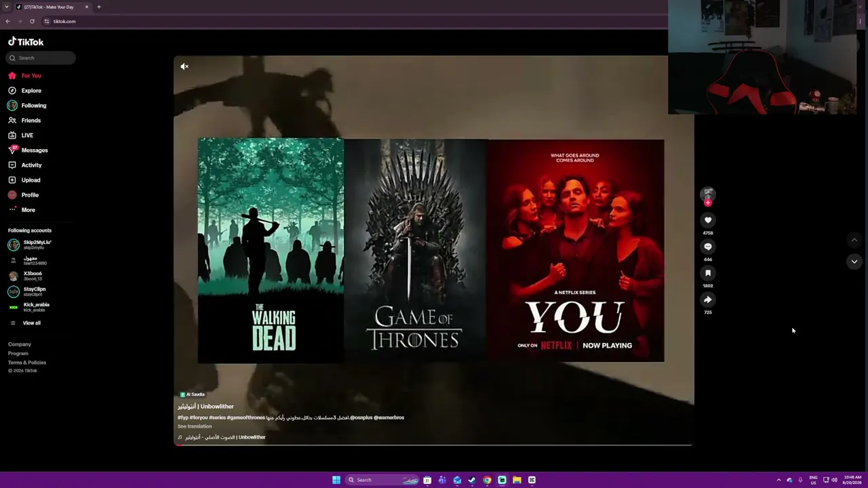
Task: Close the TikTok browser tab
Action: (x=87, y=7)
